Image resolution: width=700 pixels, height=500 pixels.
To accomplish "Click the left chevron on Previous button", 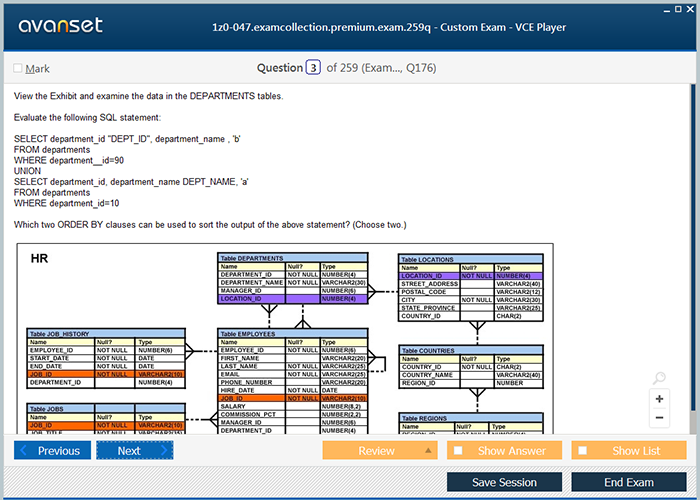I will pyautogui.click(x=24, y=450).
